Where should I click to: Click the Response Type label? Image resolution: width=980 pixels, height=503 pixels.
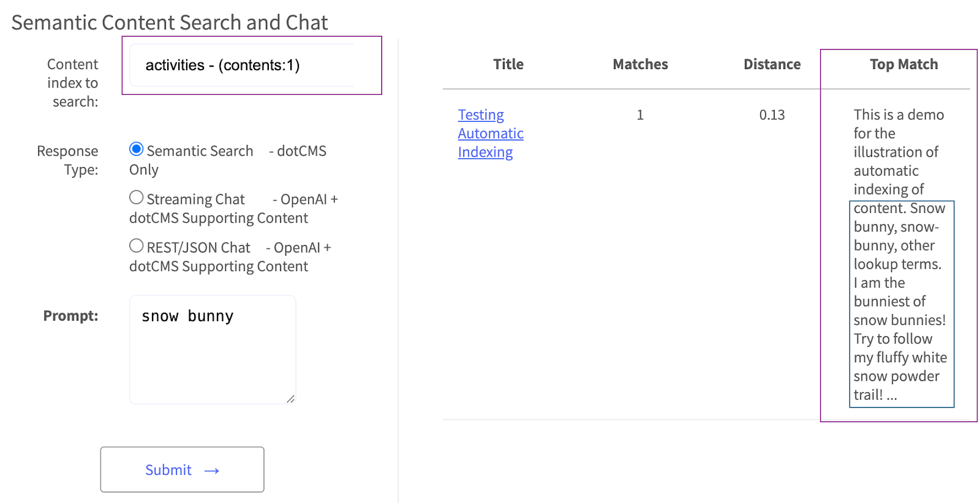tap(67, 160)
